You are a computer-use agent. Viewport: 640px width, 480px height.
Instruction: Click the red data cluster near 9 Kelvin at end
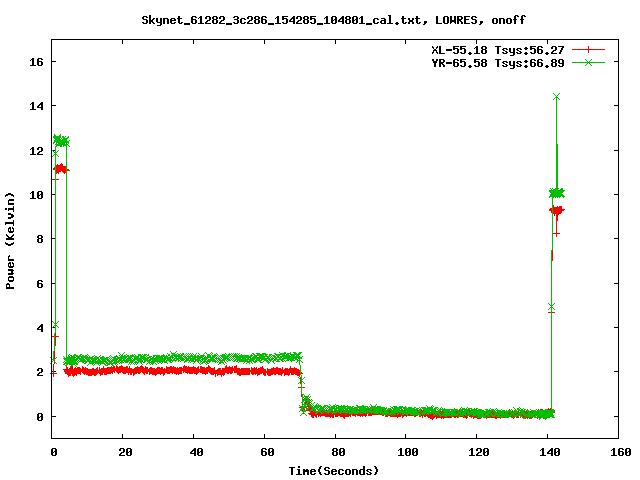click(557, 210)
